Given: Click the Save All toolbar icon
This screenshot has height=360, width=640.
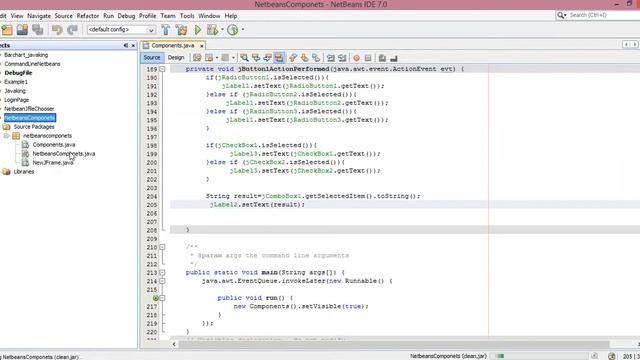Looking at the screenshot, I should [38, 29].
